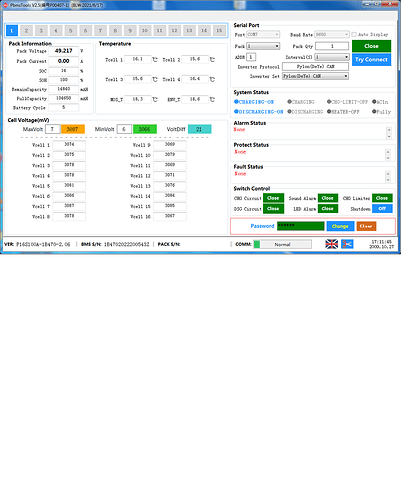Viewport: 416px width, 500px height.
Task: Click the CHARGING-ON status indicator
Action: pos(254,102)
